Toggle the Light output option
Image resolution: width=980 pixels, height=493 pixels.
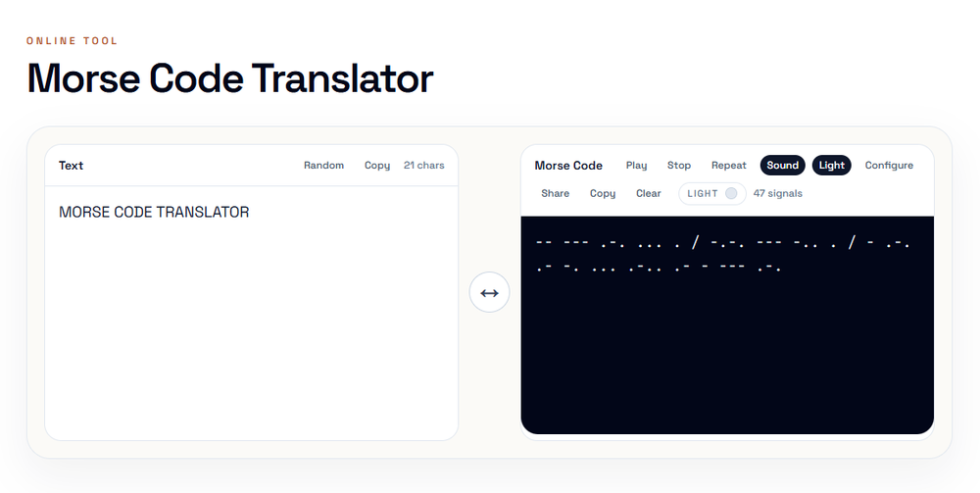click(x=831, y=165)
